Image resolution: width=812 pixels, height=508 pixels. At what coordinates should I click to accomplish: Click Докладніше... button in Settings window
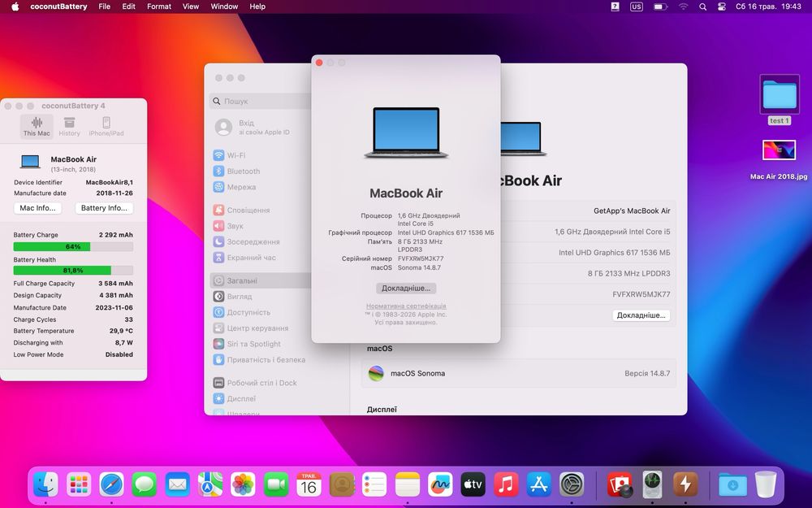point(641,315)
